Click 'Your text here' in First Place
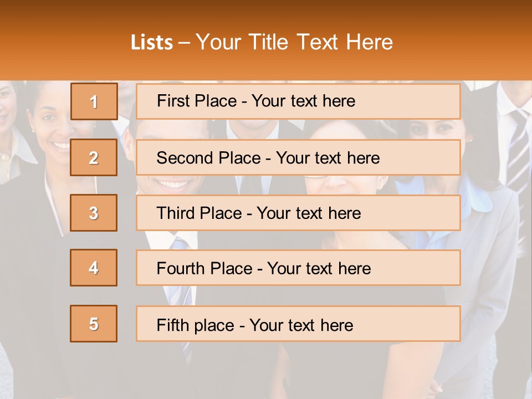 point(303,101)
